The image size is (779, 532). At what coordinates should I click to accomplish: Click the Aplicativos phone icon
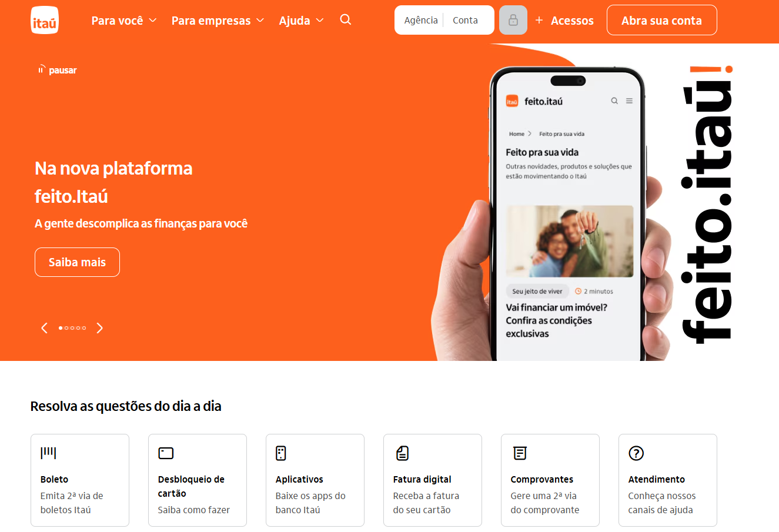(281, 453)
